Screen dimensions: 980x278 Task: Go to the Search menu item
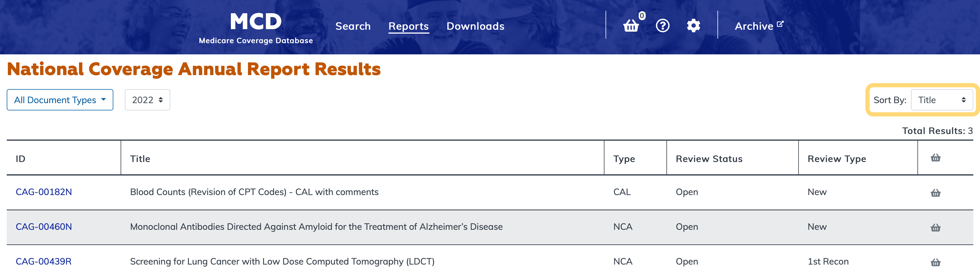pyautogui.click(x=353, y=26)
